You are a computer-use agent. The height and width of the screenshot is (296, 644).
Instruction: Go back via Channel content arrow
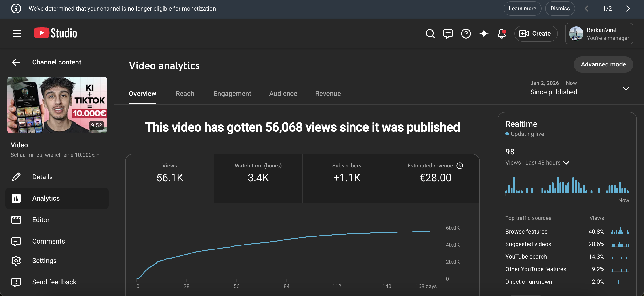point(16,62)
